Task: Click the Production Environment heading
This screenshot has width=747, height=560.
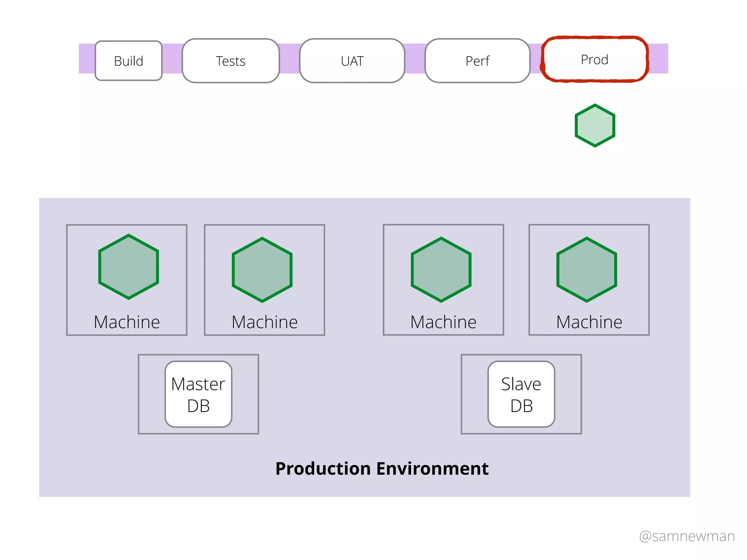Action: coord(382,468)
